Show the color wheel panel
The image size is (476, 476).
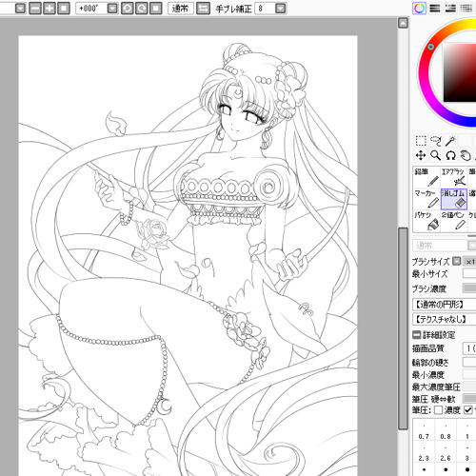[x=419, y=9]
